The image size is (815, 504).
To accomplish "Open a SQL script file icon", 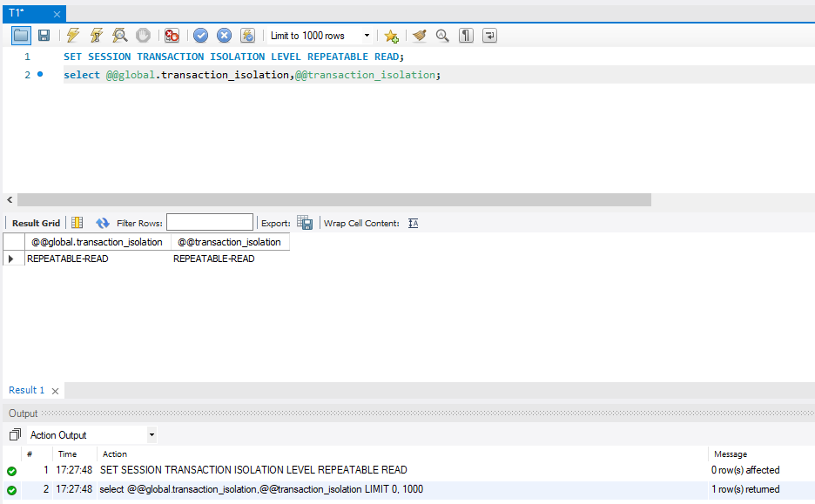I will [21, 36].
